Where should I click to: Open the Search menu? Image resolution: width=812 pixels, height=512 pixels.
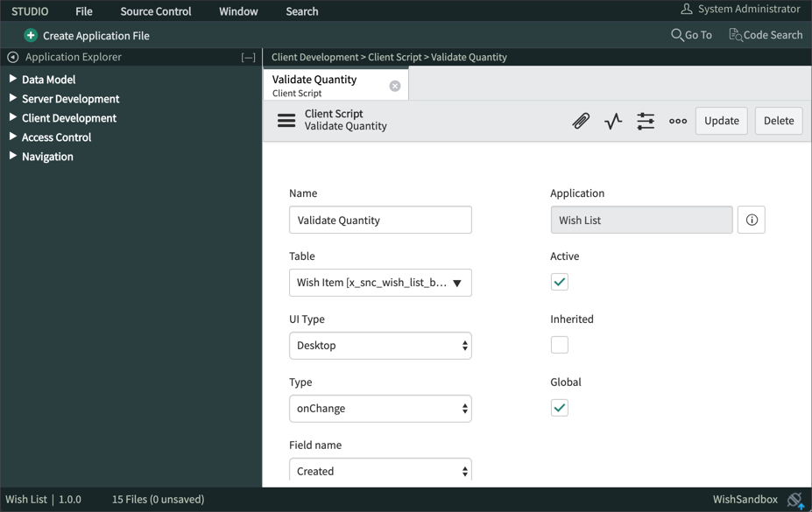point(302,11)
